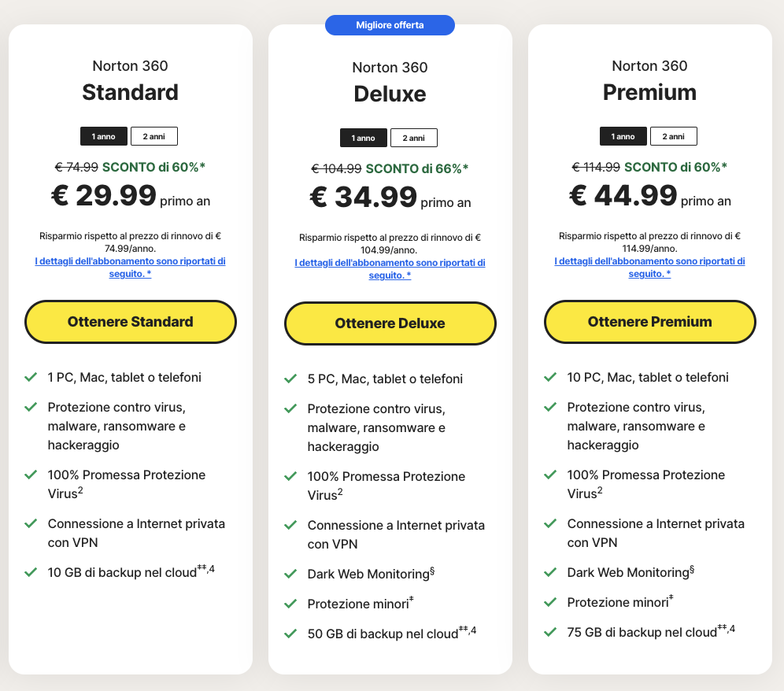Open Deluxe subscription details link

click(x=390, y=268)
